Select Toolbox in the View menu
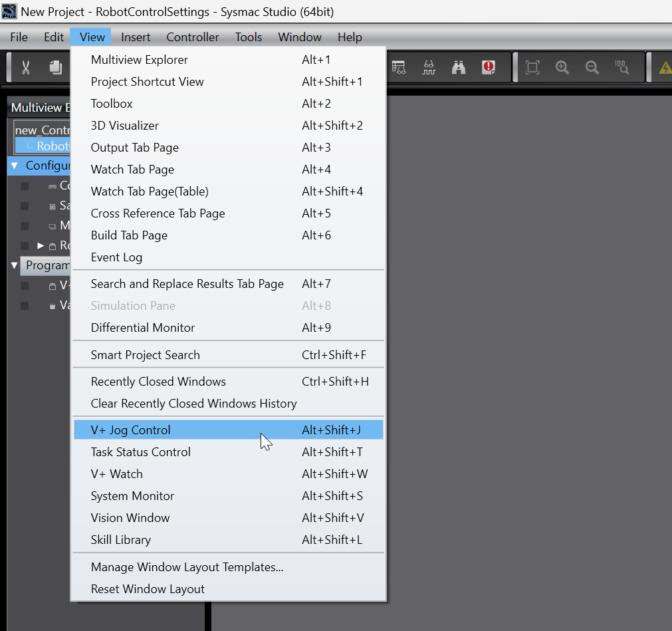 (229, 103)
